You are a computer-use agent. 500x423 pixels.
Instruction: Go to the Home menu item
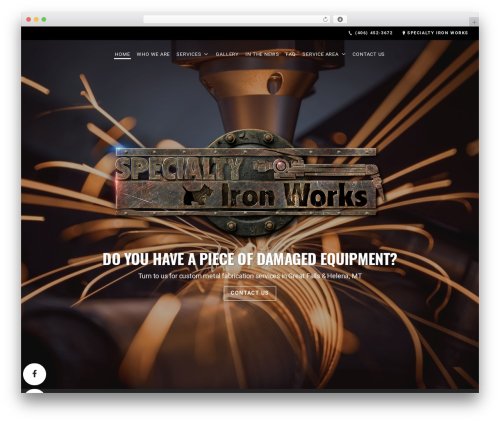pyautogui.click(x=122, y=54)
